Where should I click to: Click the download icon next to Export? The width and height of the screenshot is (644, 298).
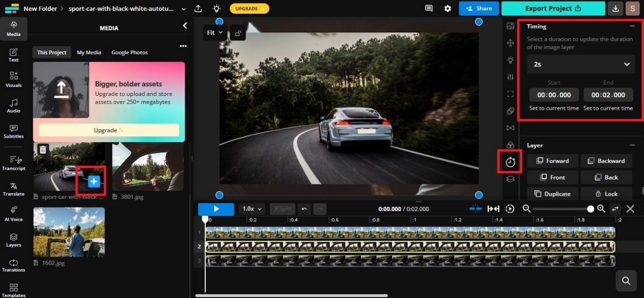(x=615, y=8)
